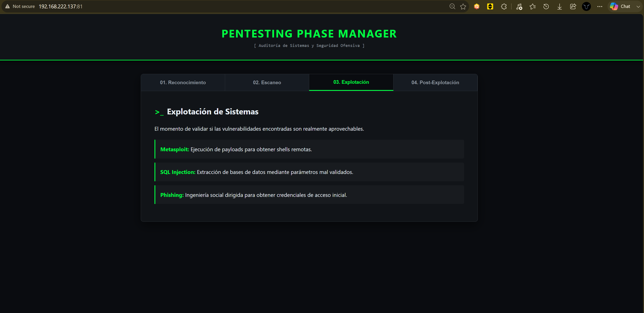Screen dimensions: 644x313
Task: Expand the chevron next to Chat
Action: pos(638,6)
